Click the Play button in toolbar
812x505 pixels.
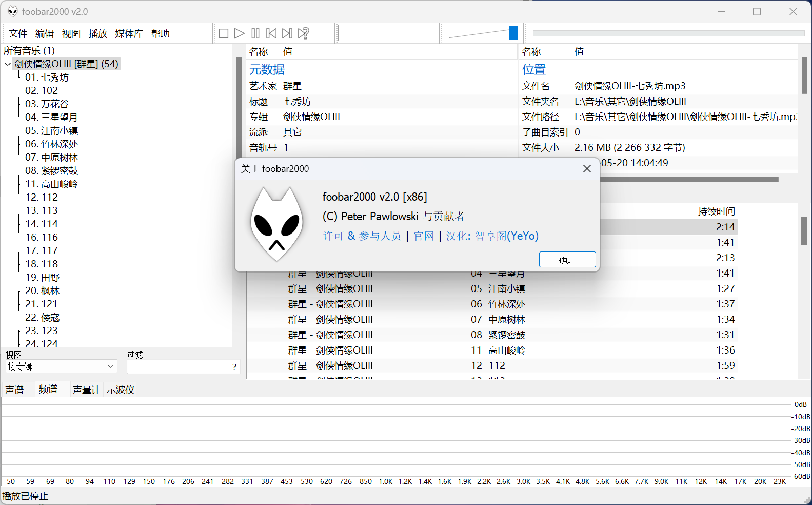pyautogui.click(x=240, y=33)
